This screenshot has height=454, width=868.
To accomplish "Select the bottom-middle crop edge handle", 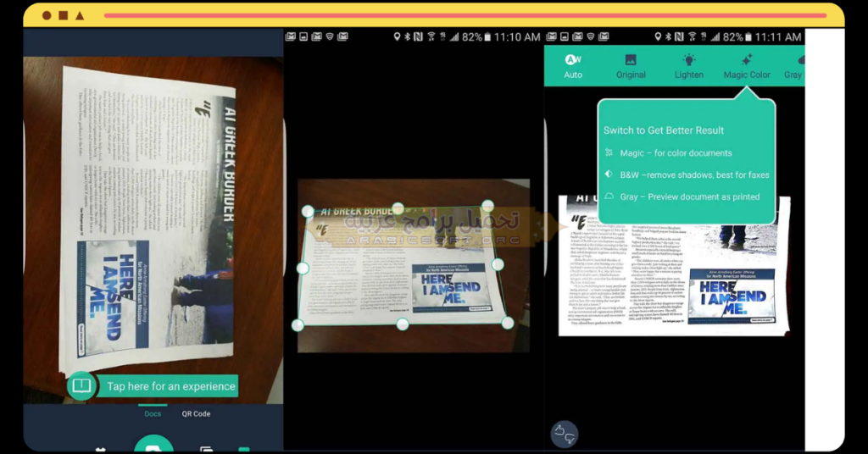I will point(403,324).
